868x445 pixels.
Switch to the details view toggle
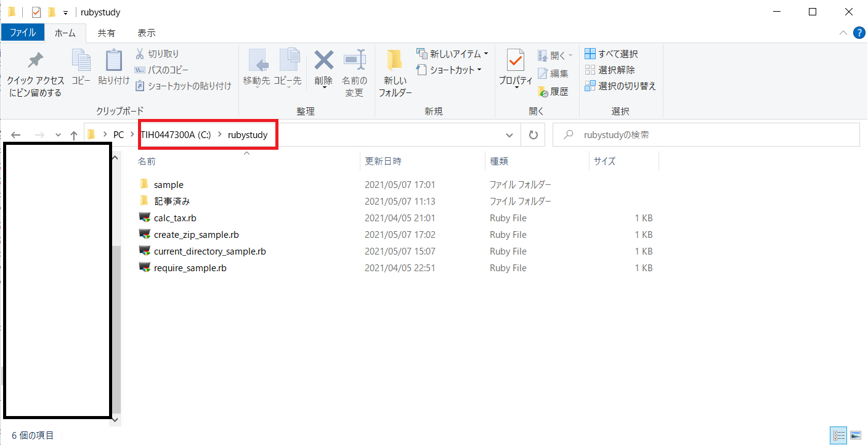click(839, 436)
